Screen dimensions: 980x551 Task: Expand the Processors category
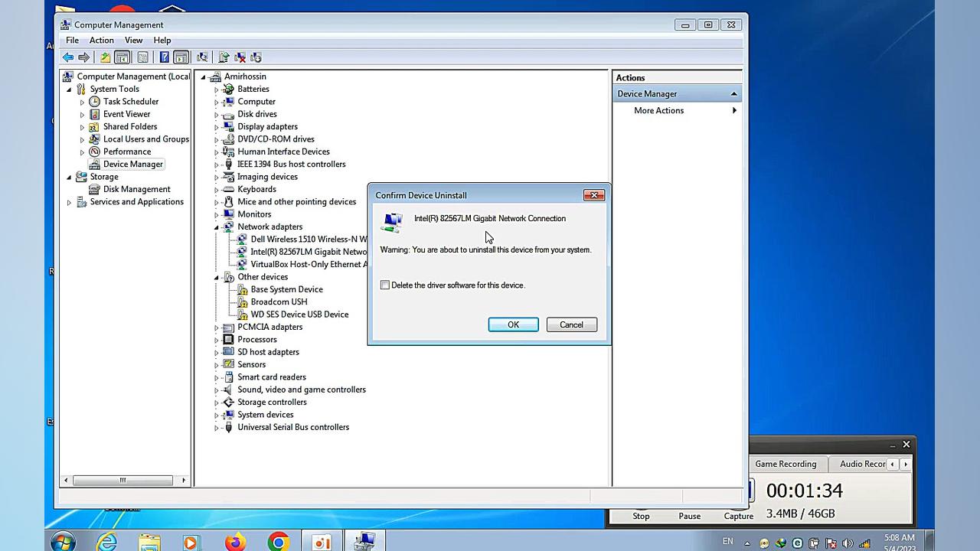pos(217,340)
